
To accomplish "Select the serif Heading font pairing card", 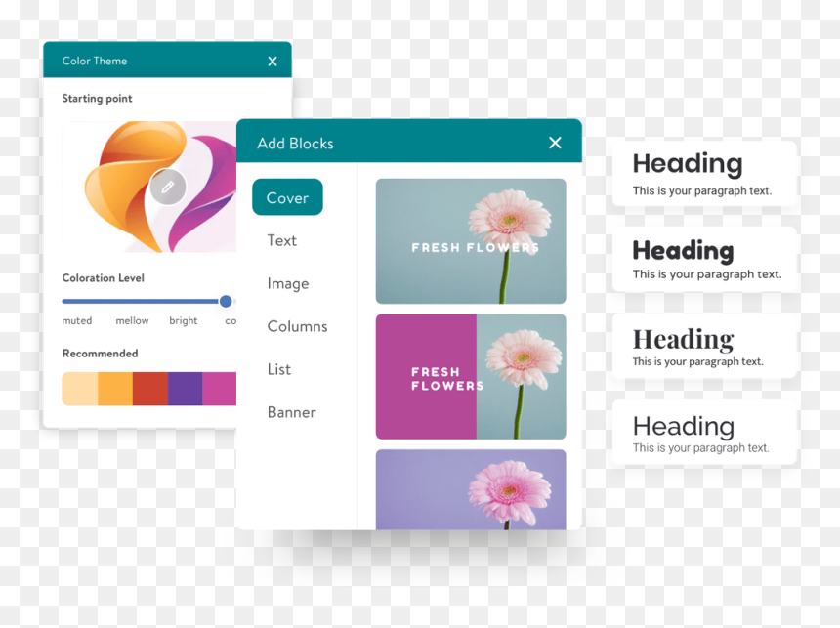I will point(704,346).
